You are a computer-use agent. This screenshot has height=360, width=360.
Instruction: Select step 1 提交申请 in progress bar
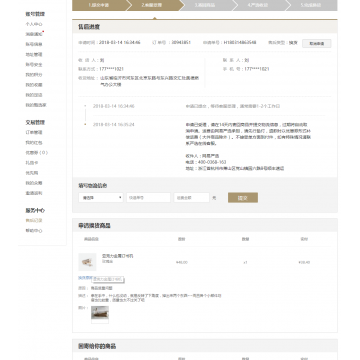pyautogui.click(x=100, y=5)
